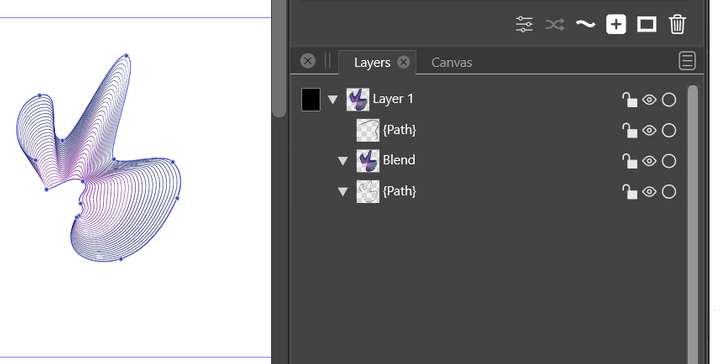Click the plus button to add new

click(x=616, y=24)
